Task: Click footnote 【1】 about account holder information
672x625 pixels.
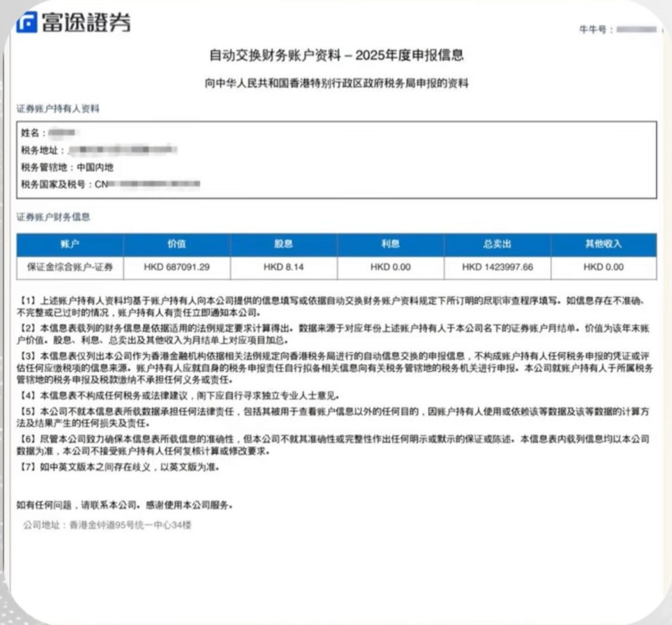Action: 332,307
